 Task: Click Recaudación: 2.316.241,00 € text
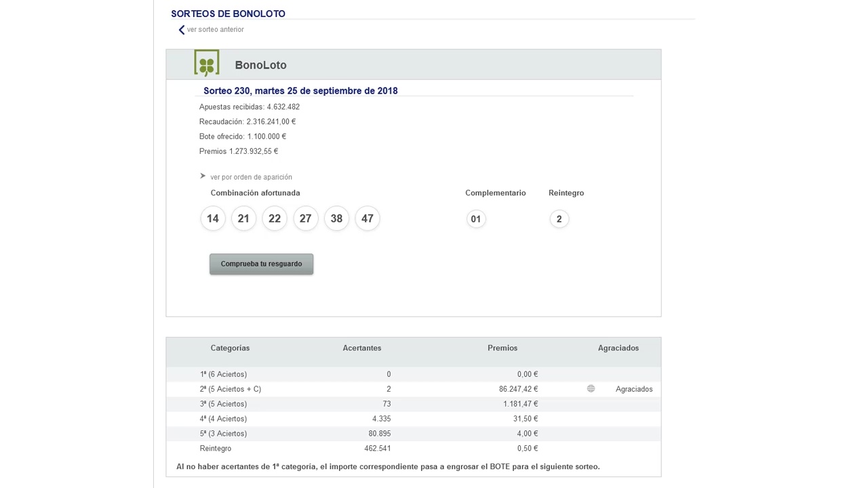click(248, 122)
